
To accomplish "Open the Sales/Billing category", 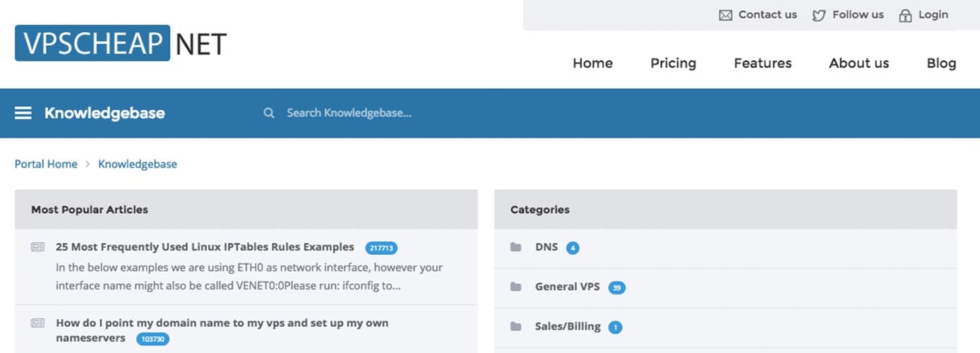I will [x=568, y=326].
